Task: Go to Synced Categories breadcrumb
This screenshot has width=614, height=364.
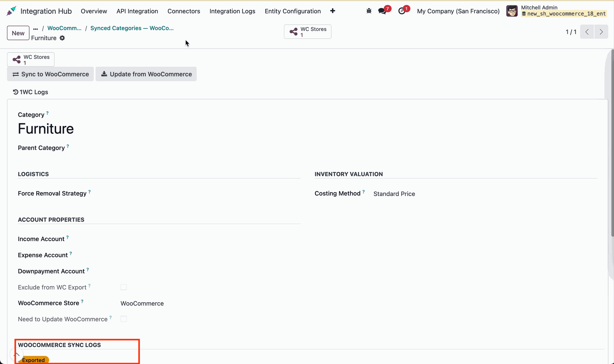Action: point(132,28)
